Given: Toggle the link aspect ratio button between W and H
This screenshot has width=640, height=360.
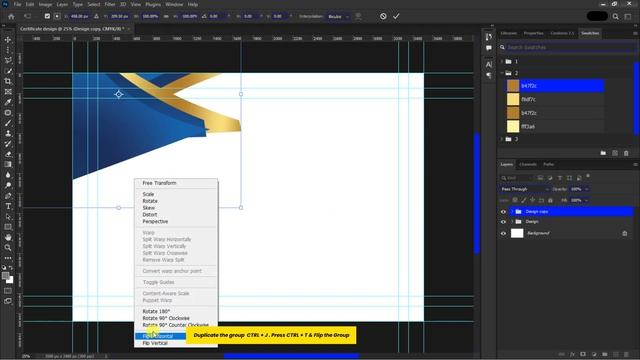Looking at the screenshot, I should pos(166,16).
